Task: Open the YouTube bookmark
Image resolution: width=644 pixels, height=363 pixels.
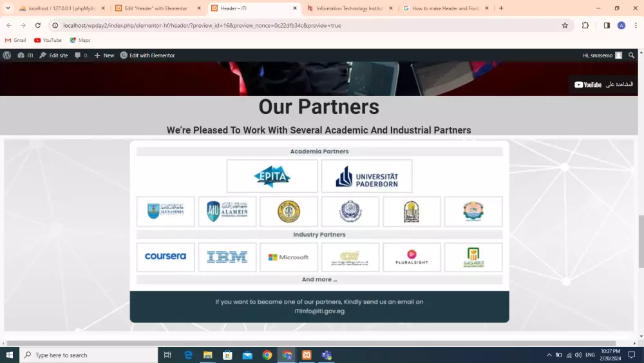Action: 48,40
